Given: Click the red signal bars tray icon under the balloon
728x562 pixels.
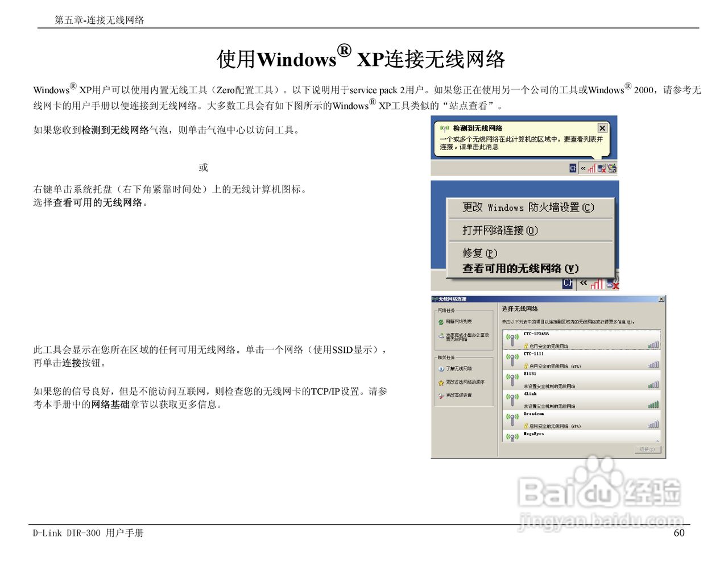Looking at the screenshot, I should [x=592, y=168].
